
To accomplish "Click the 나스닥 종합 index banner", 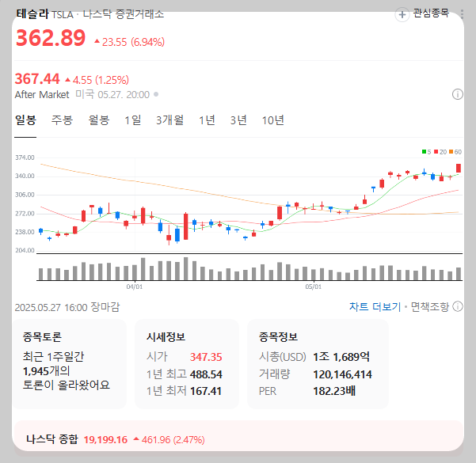I will (x=238, y=439).
